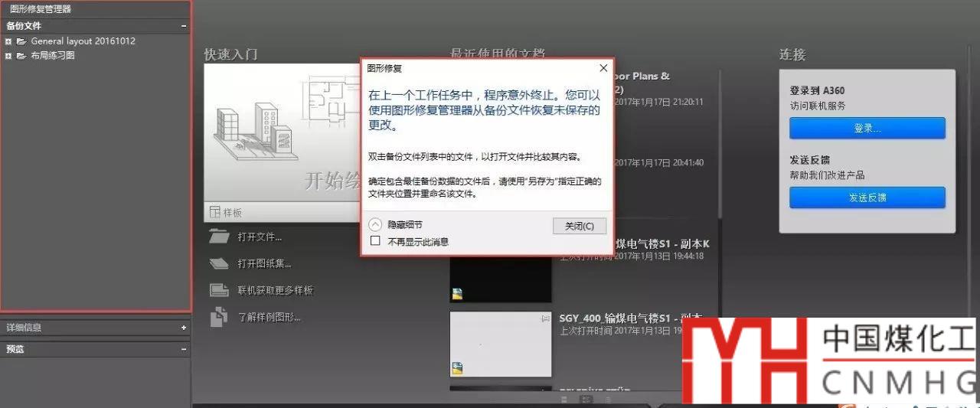Click the online templates icon for 联机获取更多样板
Image resolution: width=980 pixels, height=408 pixels.
click(219, 290)
